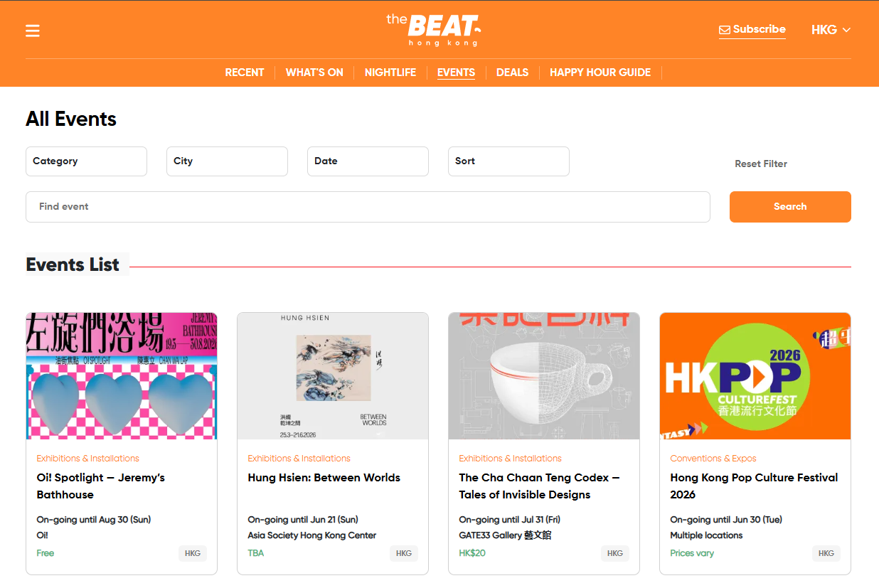Click the orange Search button
Screen dimensions: 879x588
pos(790,207)
